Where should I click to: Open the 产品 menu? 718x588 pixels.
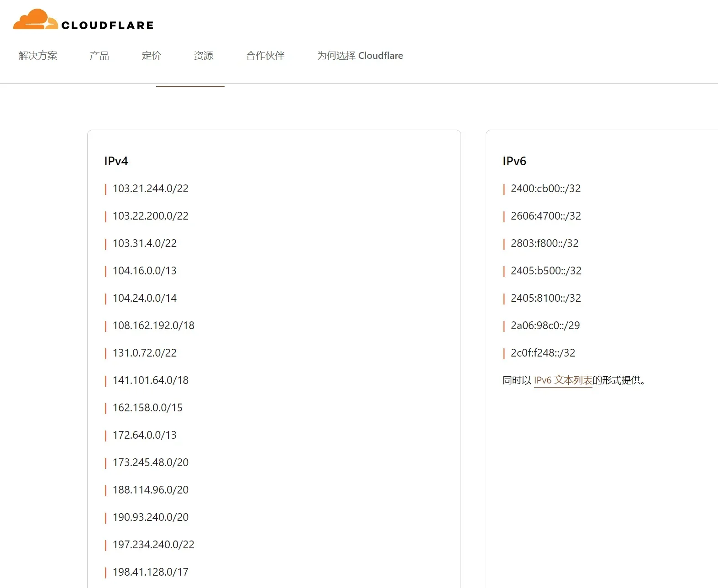point(99,56)
